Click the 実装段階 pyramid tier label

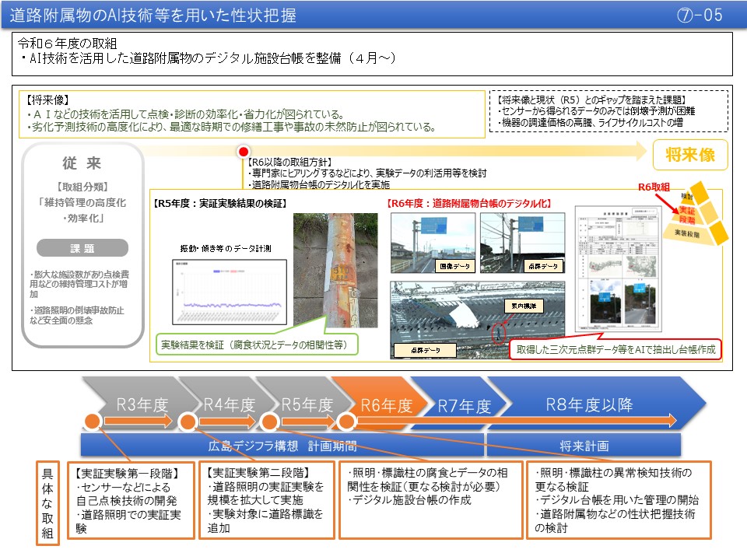click(686, 233)
